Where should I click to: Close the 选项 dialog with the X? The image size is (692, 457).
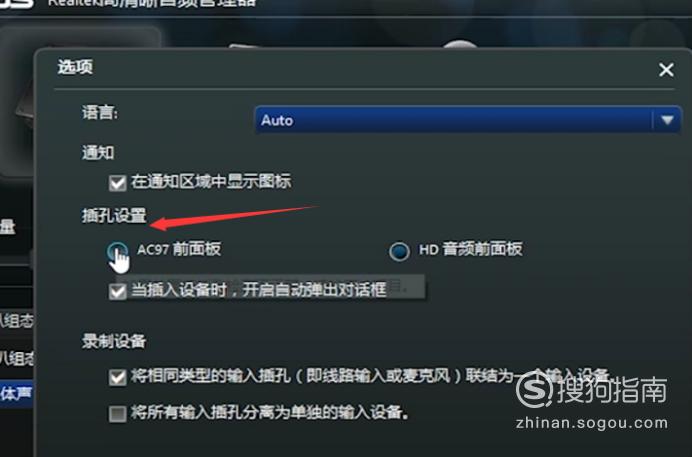666,69
